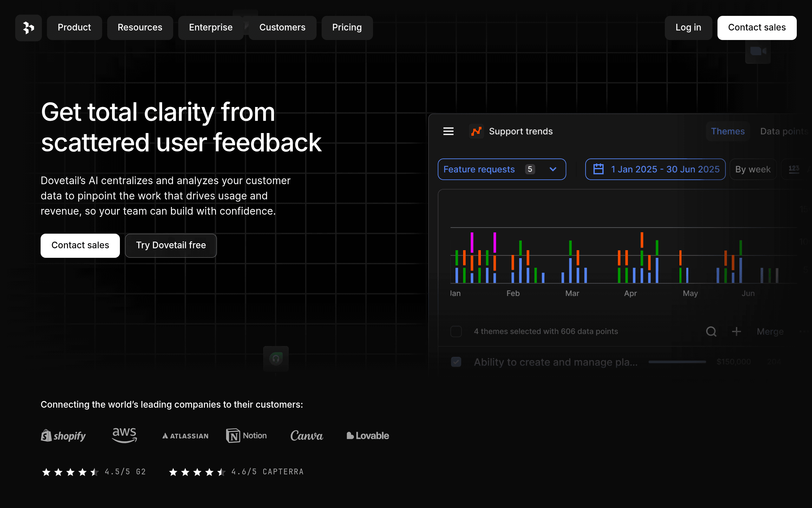812x508 pixels.
Task: Click the Canva logo
Action: (307, 436)
